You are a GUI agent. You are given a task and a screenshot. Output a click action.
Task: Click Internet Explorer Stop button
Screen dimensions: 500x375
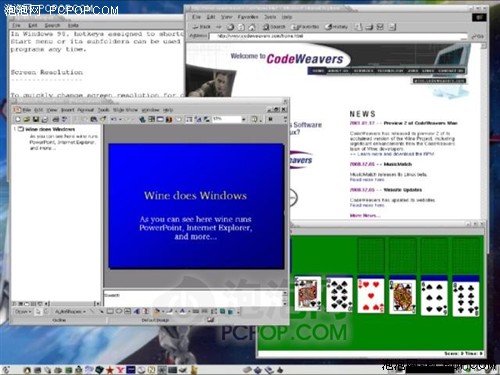[x=230, y=27]
